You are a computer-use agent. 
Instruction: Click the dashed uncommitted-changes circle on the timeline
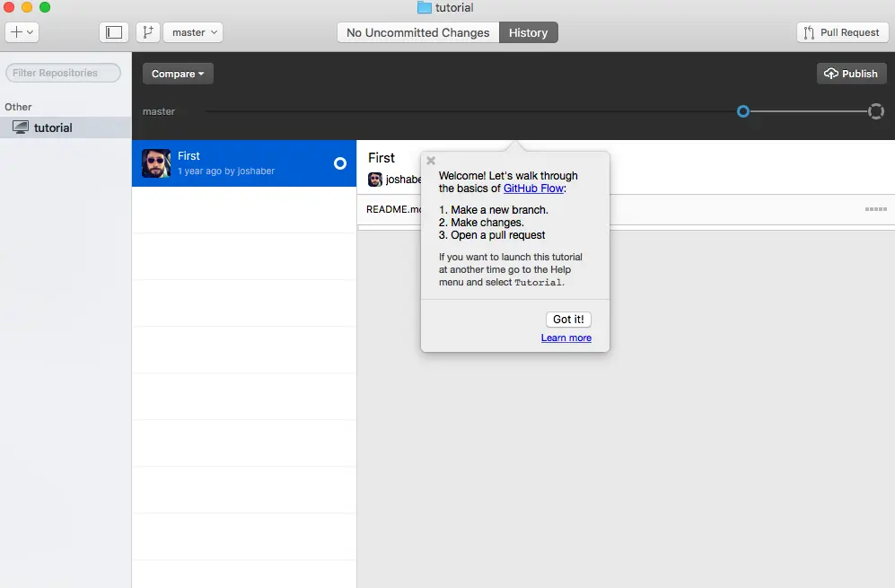click(x=875, y=111)
